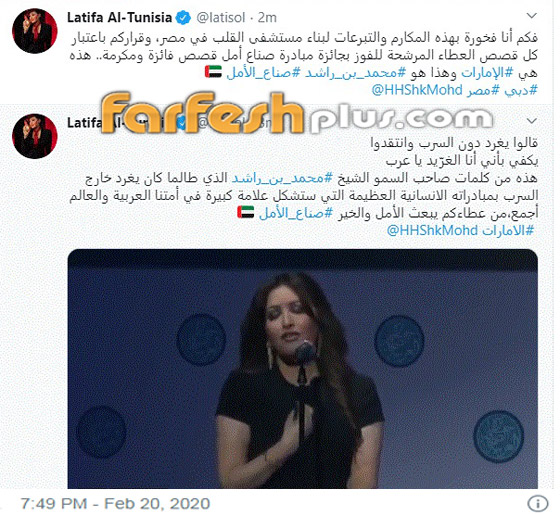Open @latisol handle link
Viewport: 560px width, 514px height.
click(x=221, y=17)
